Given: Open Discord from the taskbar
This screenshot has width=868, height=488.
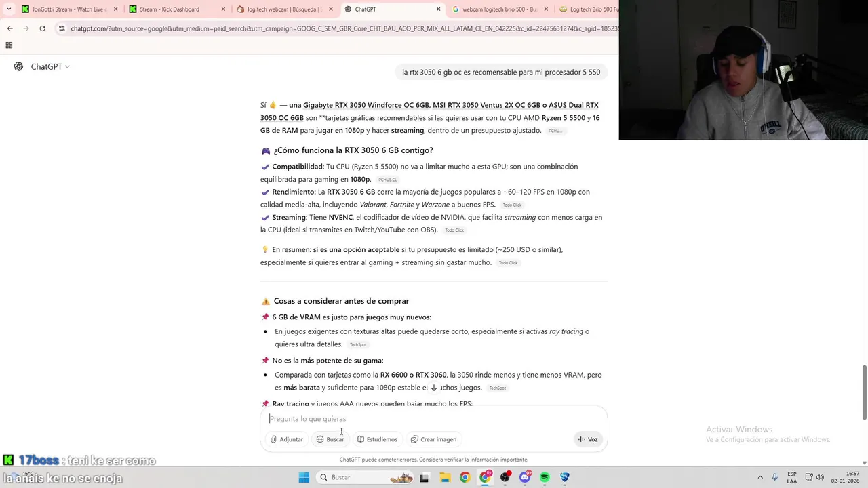Looking at the screenshot, I should coord(525,477).
